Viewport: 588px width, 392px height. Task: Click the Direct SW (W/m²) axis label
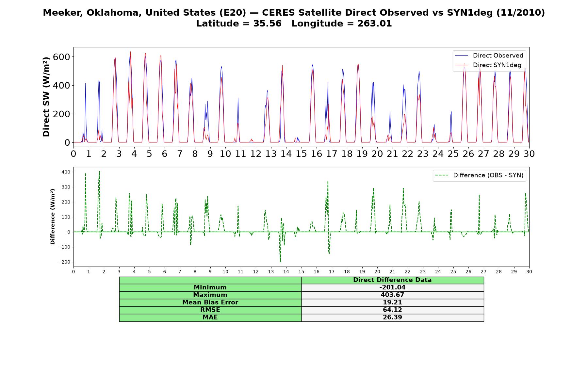tap(46, 97)
